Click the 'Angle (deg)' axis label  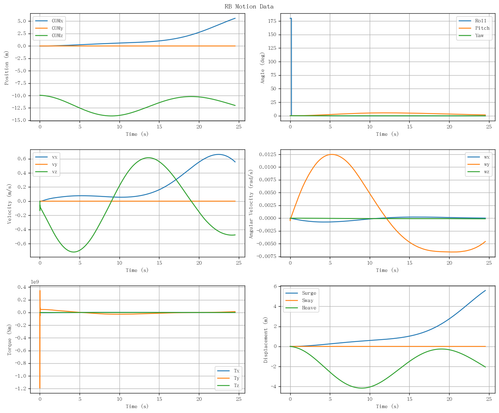[x=262, y=67]
